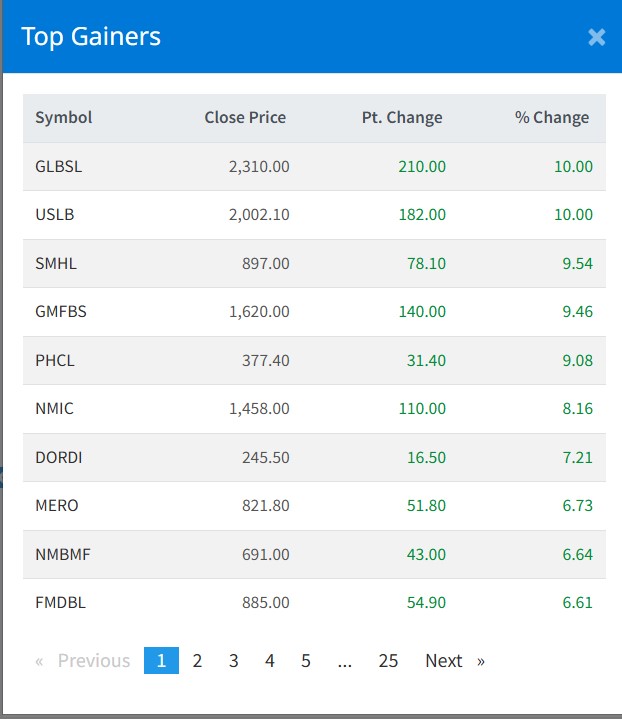This screenshot has height=719, width=622.
Task: Jump to page 4 in pagination
Action: coord(270,661)
